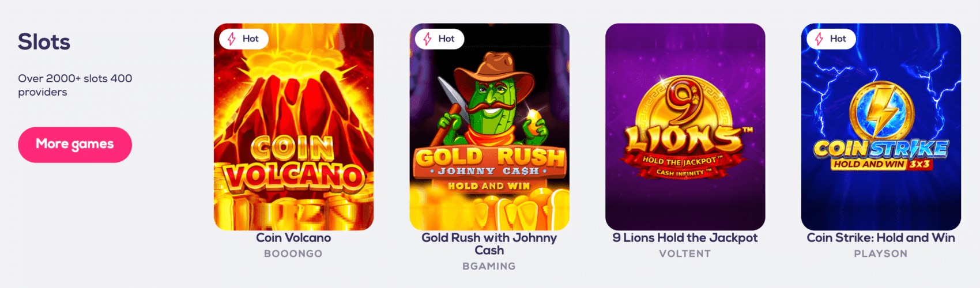Select the Gold Rush with Johnny Cash title
The image size is (980, 288).
point(489,244)
